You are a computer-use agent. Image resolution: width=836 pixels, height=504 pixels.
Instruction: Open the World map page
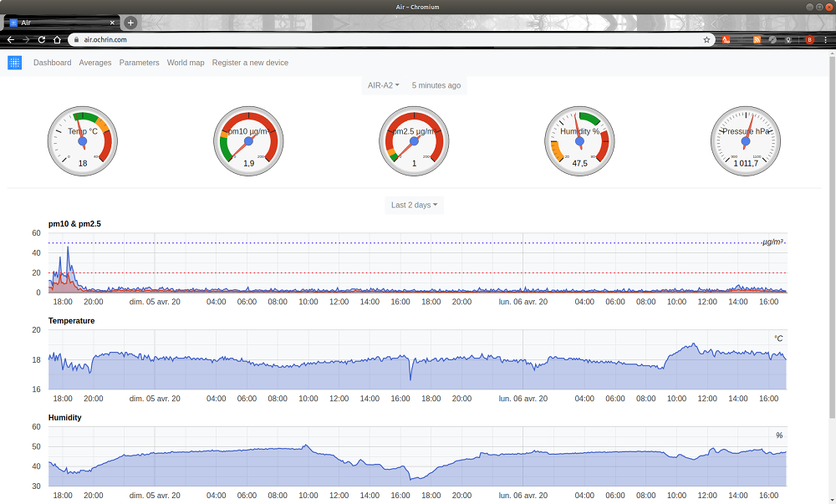(x=186, y=63)
